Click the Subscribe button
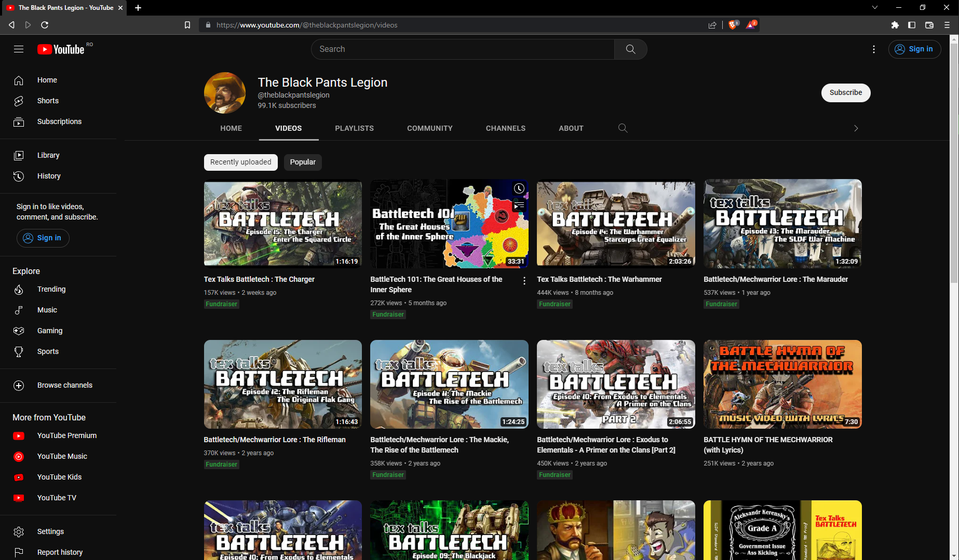Screen dimensions: 959x560 point(846,92)
